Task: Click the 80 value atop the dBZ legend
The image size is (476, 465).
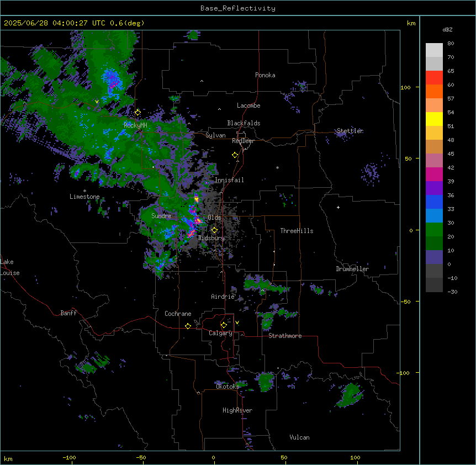Action: (451, 44)
